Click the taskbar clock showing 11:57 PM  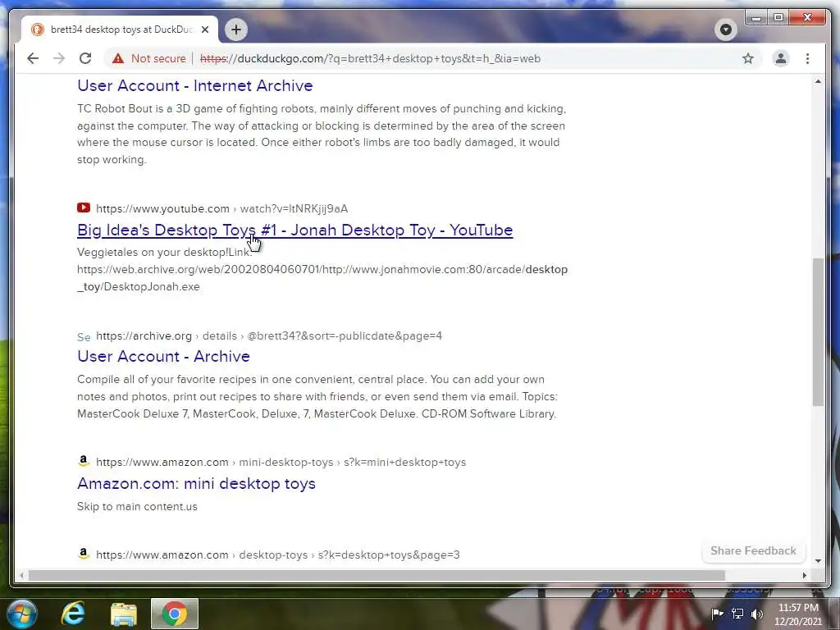(797, 614)
